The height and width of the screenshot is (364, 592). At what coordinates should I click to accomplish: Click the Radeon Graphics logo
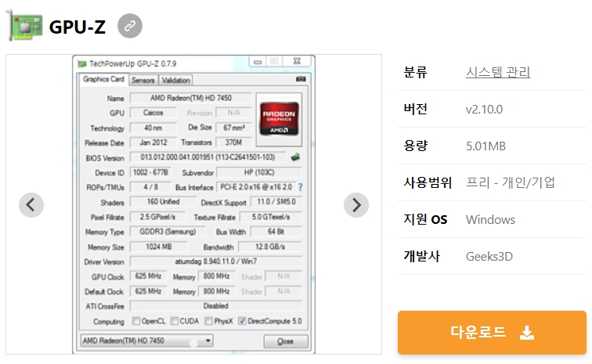coord(279,119)
